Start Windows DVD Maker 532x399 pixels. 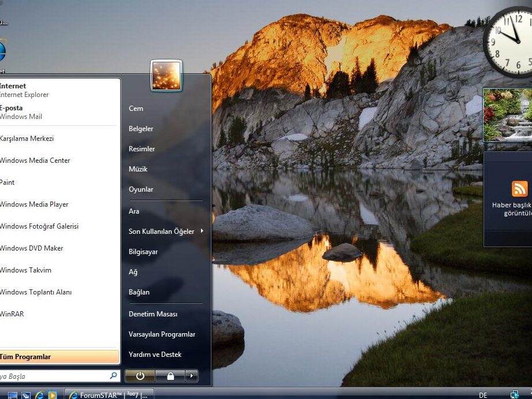[x=31, y=248]
